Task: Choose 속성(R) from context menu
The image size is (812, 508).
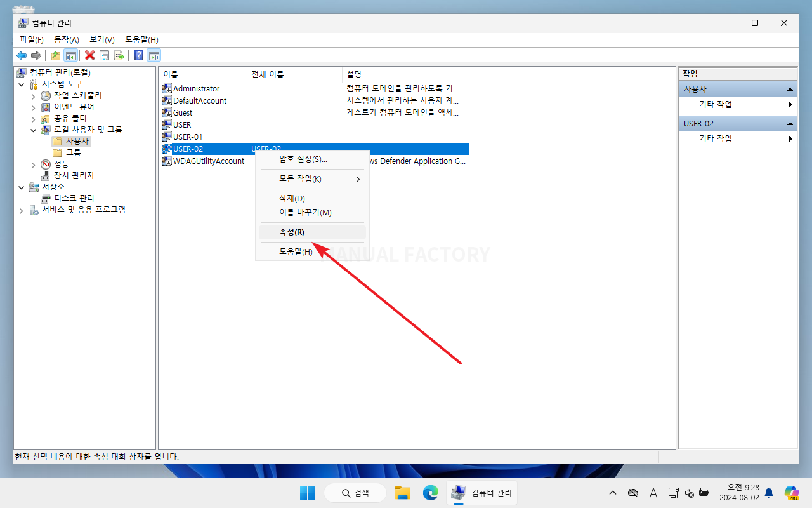Action: pyautogui.click(x=312, y=232)
